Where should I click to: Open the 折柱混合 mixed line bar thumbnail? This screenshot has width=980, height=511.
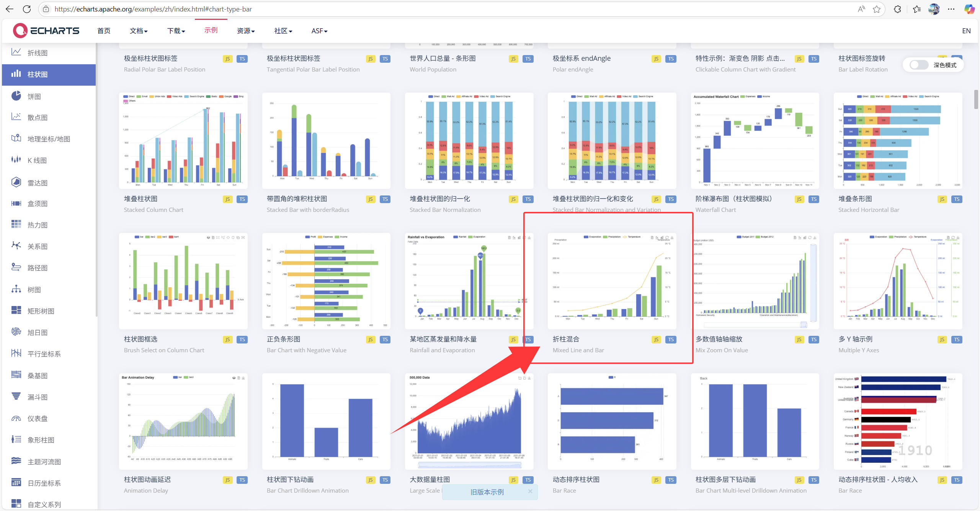612,281
